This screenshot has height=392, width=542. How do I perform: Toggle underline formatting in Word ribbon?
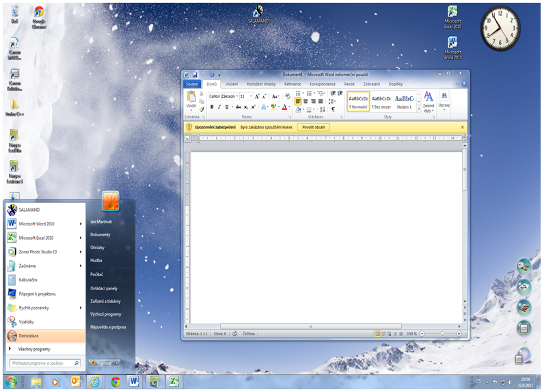point(228,107)
